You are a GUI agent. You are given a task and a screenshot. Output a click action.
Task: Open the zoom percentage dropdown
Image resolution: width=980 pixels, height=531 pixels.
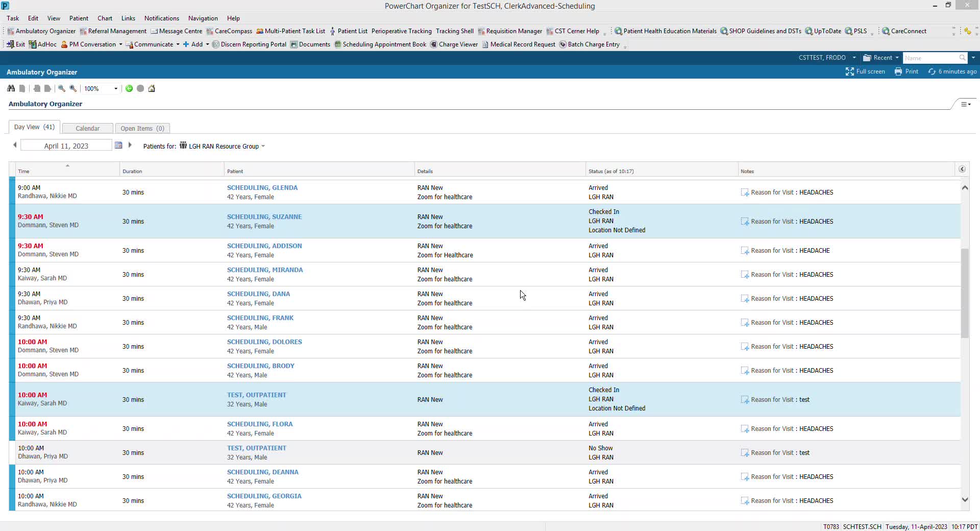[116, 89]
